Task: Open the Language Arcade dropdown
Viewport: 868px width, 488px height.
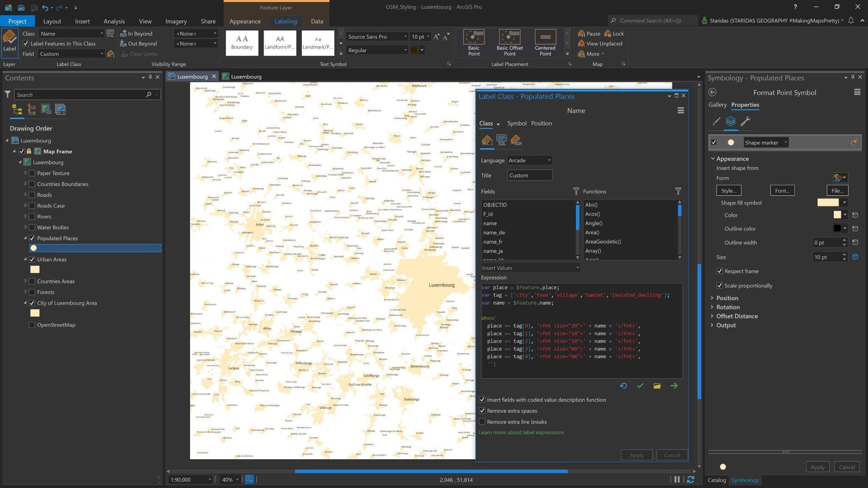Action: tap(530, 160)
